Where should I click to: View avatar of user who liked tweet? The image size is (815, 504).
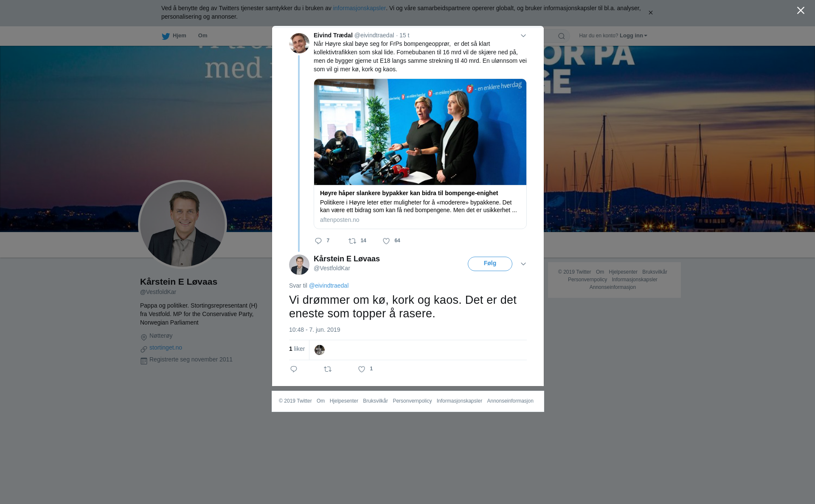coord(320,350)
